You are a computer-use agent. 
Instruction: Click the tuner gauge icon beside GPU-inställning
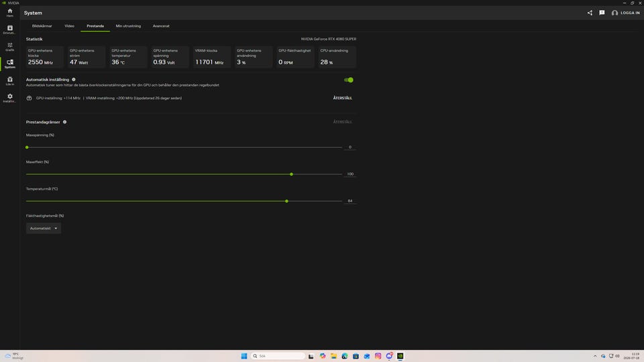tap(29, 98)
